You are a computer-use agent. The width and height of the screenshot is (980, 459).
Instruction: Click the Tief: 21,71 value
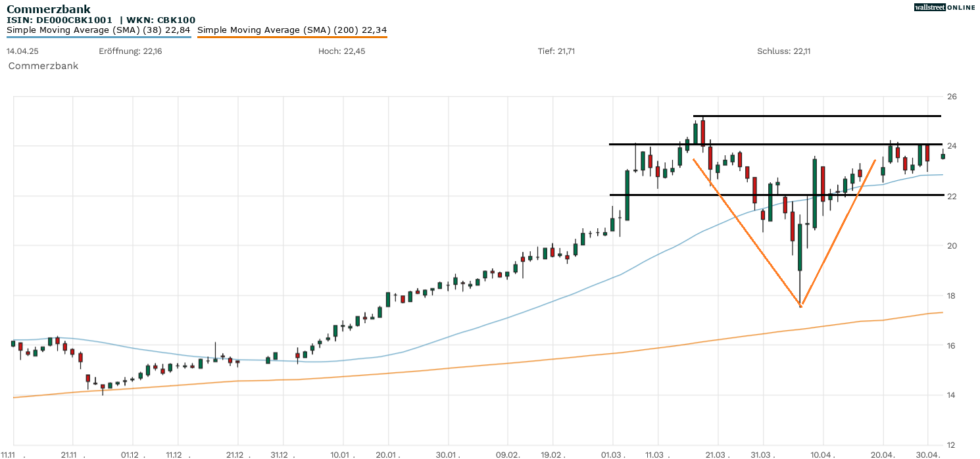(556, 51)
